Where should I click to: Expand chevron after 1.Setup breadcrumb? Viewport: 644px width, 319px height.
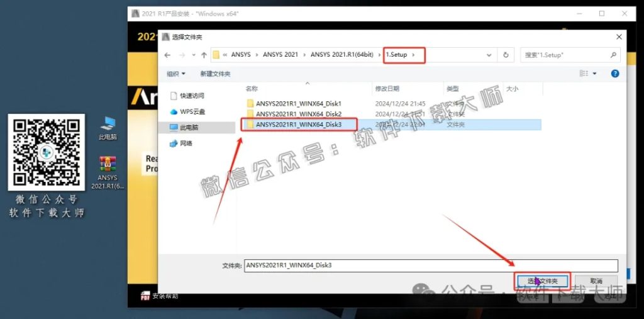(414, 55)
